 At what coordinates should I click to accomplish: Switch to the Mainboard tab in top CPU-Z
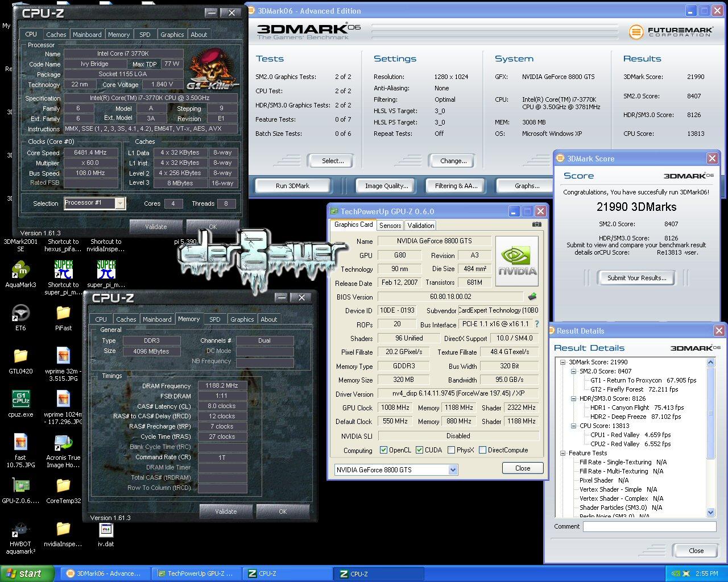pyautogui.click(x=87, y=35)
